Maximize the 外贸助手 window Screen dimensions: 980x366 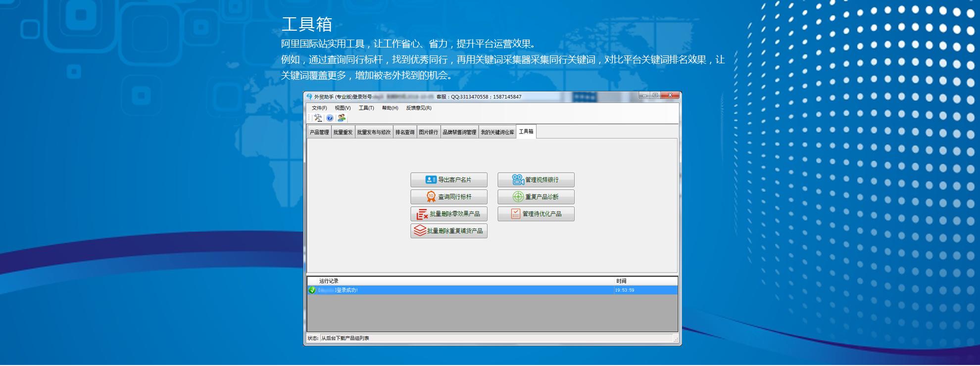[655, 95]
